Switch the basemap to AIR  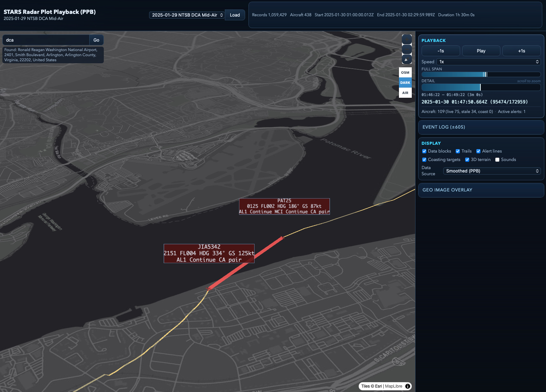coord(405,93)
